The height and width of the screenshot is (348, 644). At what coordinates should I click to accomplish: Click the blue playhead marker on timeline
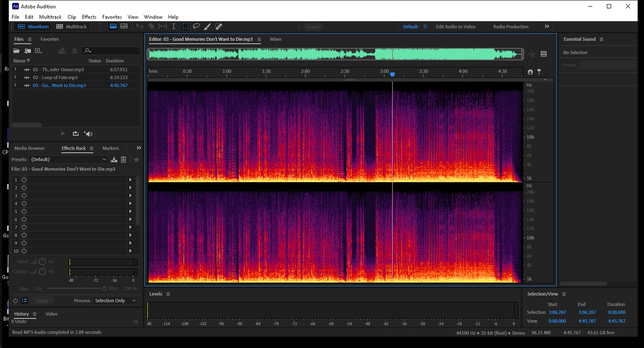pyautogui.click(x=392, y=75)
